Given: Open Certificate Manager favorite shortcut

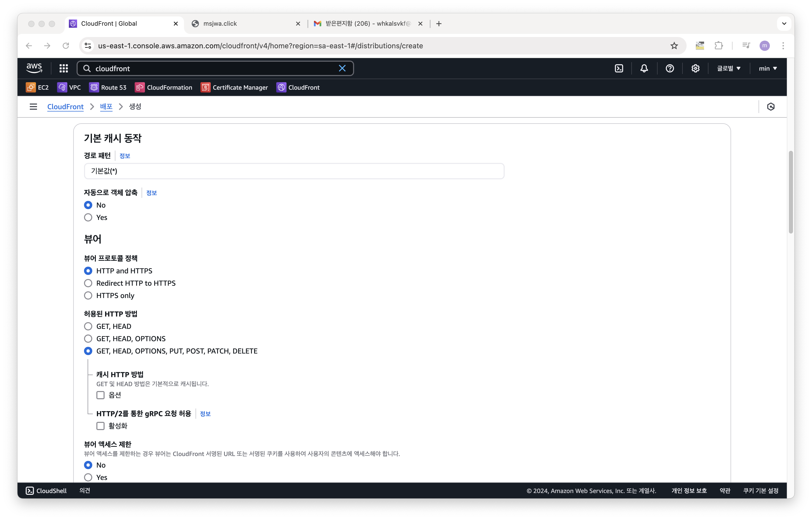Looking at the screenshot, I should 234,87.
